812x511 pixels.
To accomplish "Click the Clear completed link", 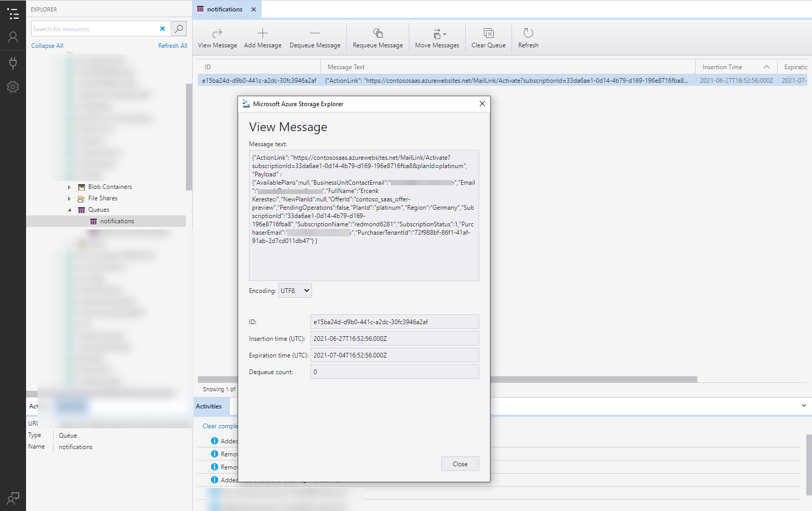I will click(220, 426).
